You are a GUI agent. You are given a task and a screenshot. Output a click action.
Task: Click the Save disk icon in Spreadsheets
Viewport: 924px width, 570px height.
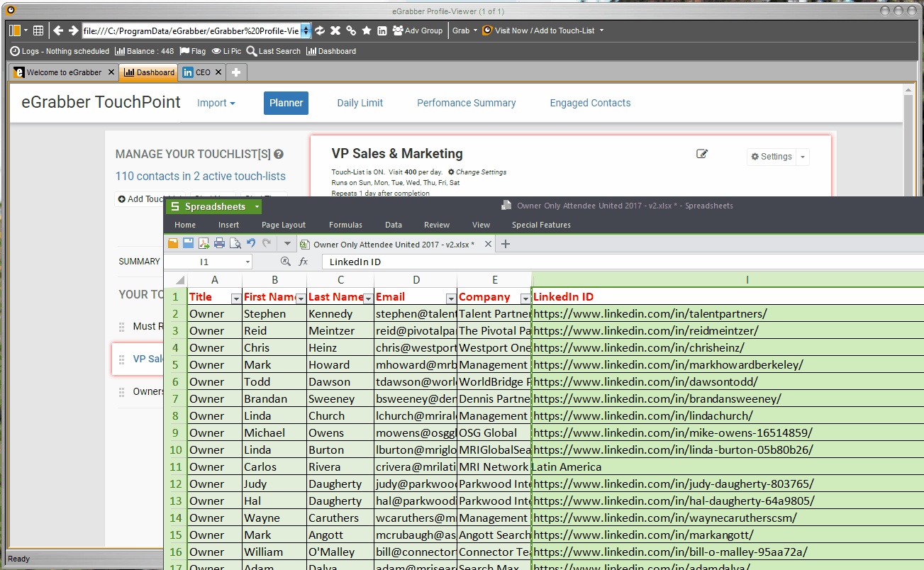188,243
